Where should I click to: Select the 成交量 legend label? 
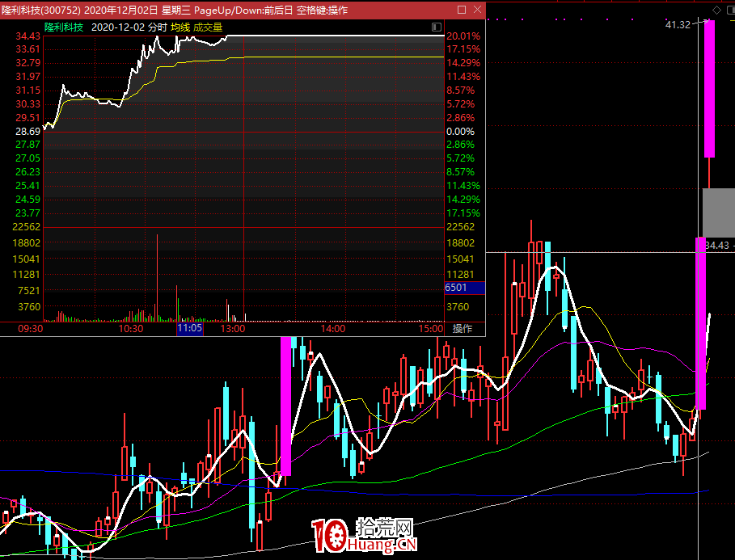coord(208,27)
